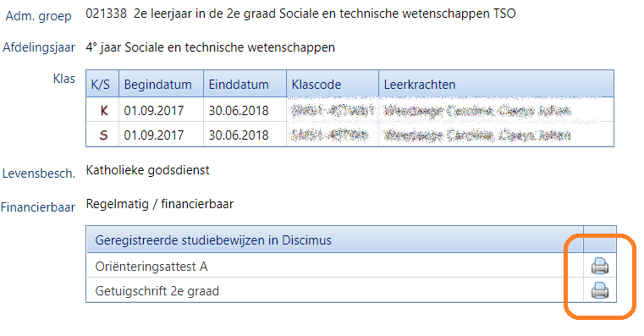Click the Geregistreerde studiebewijzen in Discimus header
This screenshot has height=336, width=644.
tap(213, 240)
